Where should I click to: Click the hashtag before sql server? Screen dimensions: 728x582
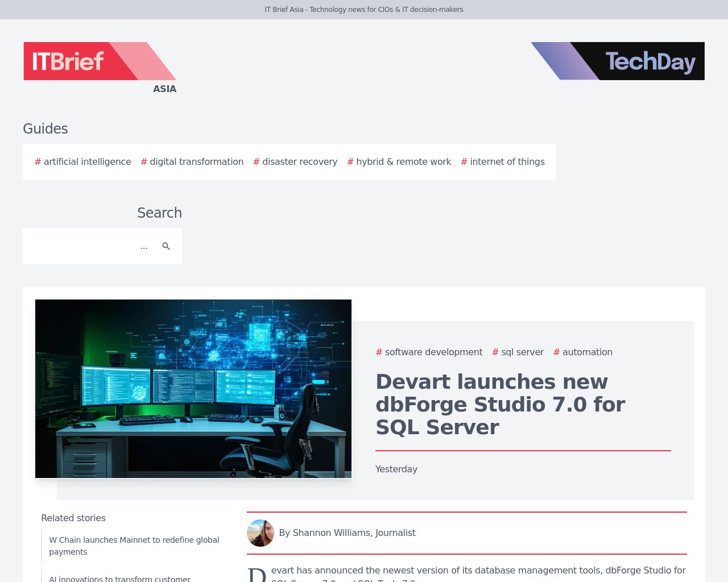coord(494,352)
